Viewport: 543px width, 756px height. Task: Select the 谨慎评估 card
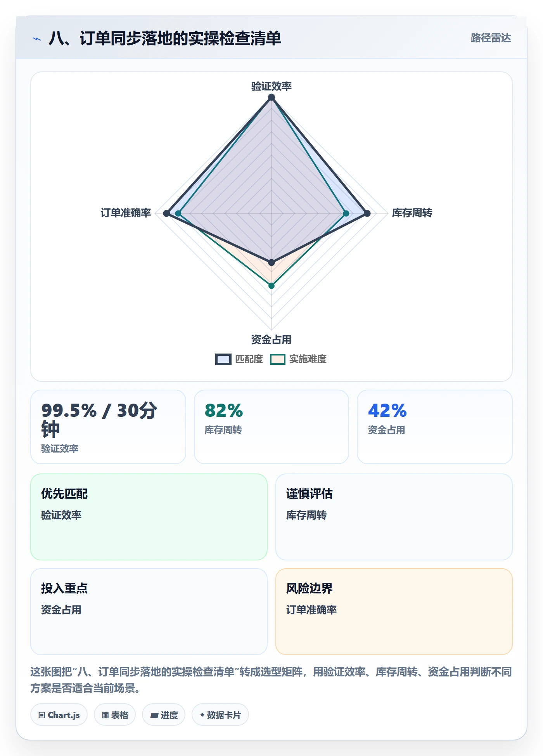394,517
